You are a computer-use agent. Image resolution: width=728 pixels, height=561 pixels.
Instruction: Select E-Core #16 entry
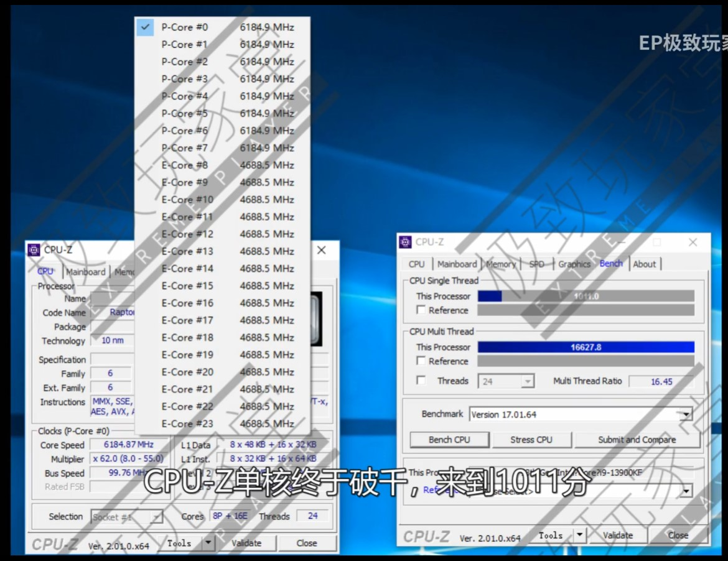point(222,303)
